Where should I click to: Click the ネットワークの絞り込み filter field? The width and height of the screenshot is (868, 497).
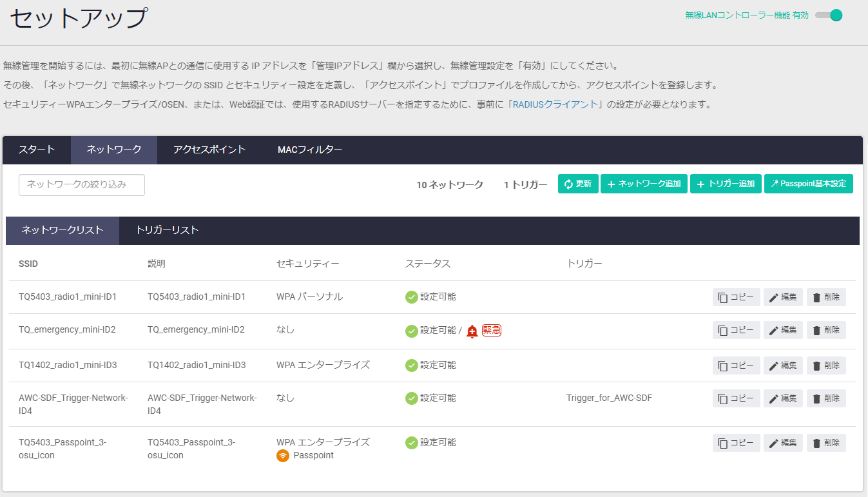tap(82, 184)
